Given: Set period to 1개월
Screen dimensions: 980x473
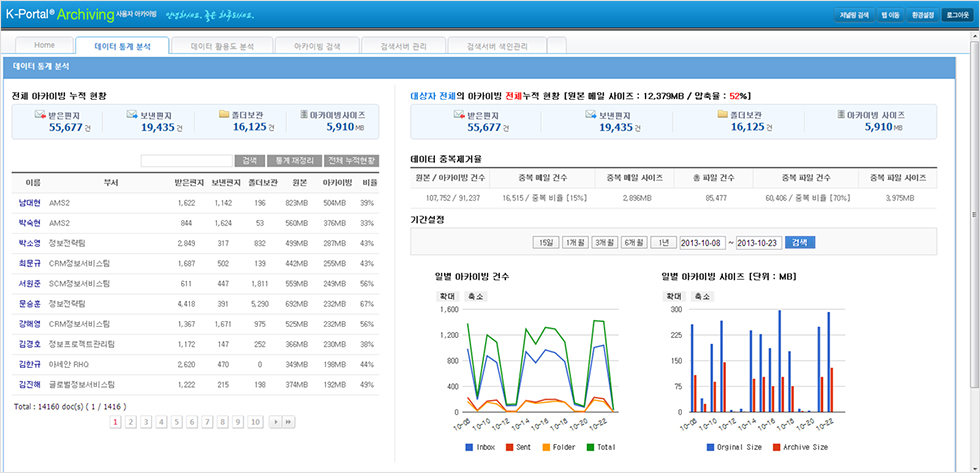Looking at the screenshot, I should tap(575, 242).
